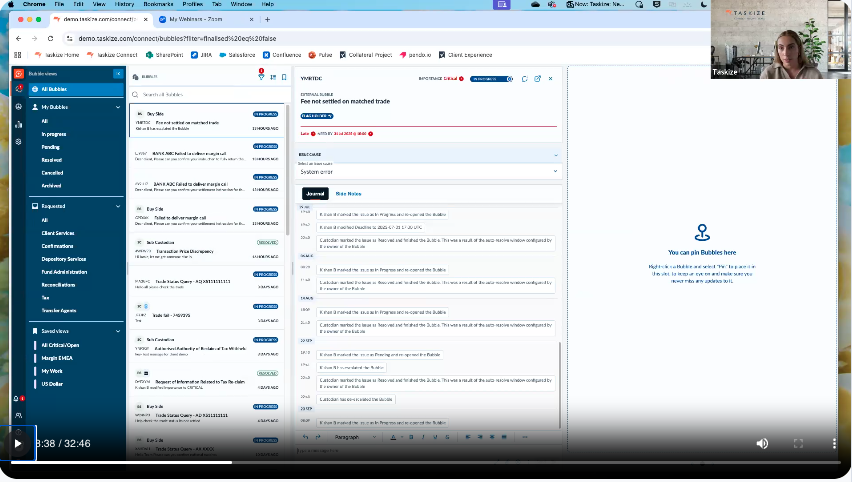Collapse the My Bubbles section
852x482 pixels.
pos(118,106)
